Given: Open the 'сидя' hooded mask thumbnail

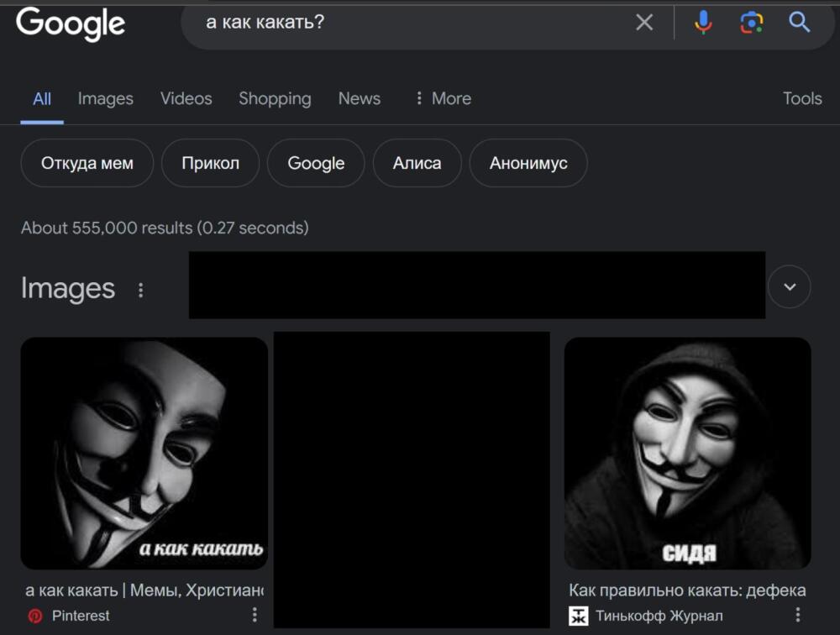Looking at the screenshot, I should tap(687, 454).
